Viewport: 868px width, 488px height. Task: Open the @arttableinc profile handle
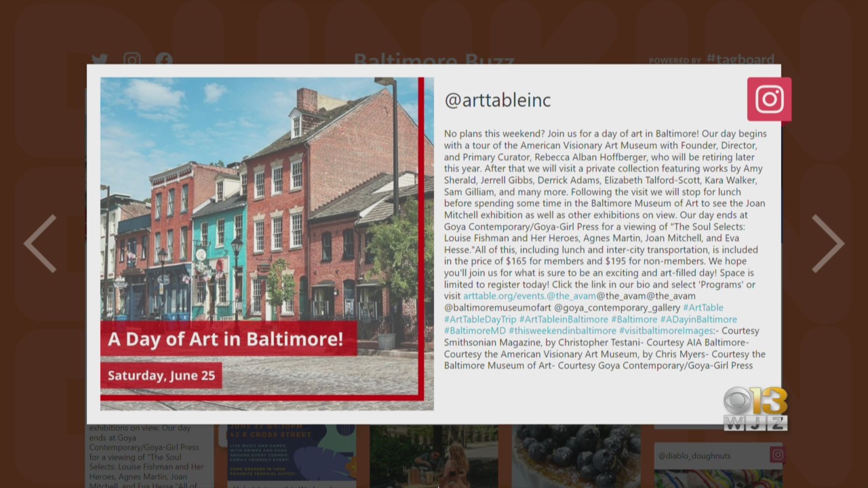[498, 100]
